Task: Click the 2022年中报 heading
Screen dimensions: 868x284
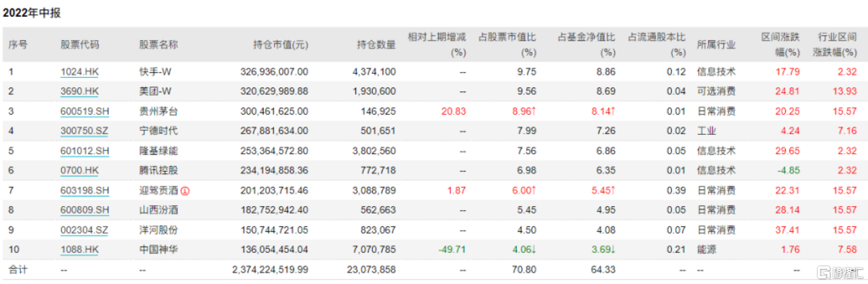Action: click(32, 13)
